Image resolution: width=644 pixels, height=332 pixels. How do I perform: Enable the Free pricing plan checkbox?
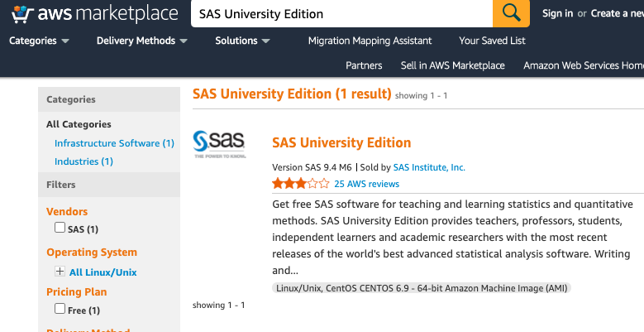[60, 309]
